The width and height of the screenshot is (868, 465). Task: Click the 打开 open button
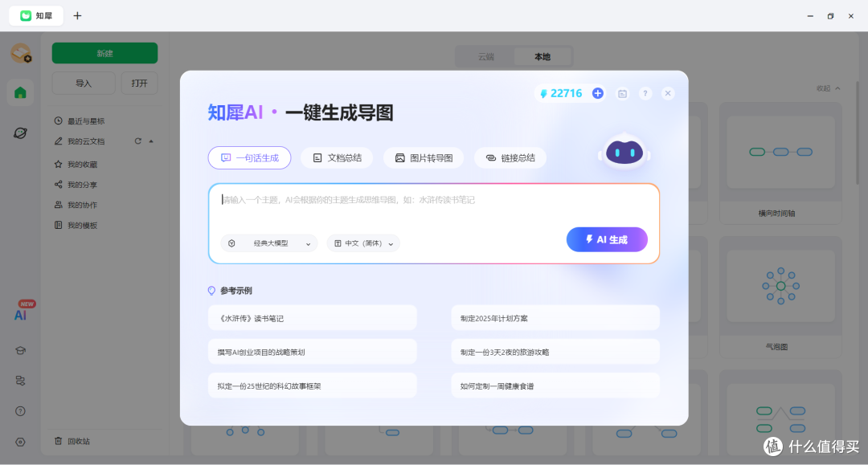[140, 83]
